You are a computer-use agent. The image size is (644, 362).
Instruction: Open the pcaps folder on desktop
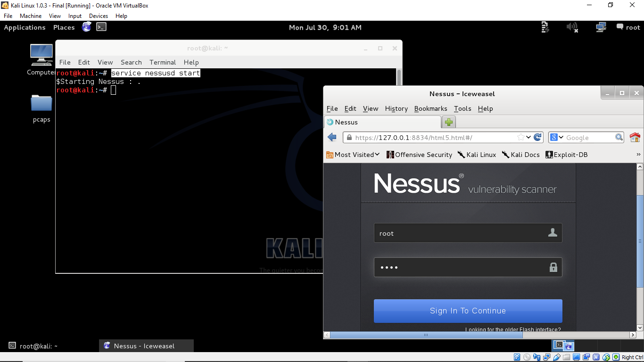click(x=41, y=108)
